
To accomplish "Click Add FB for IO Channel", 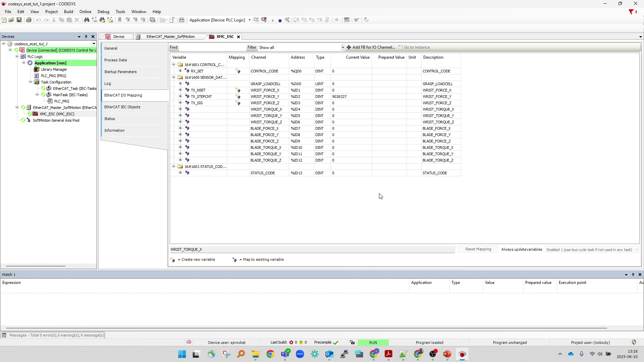I will click(372, 47).
